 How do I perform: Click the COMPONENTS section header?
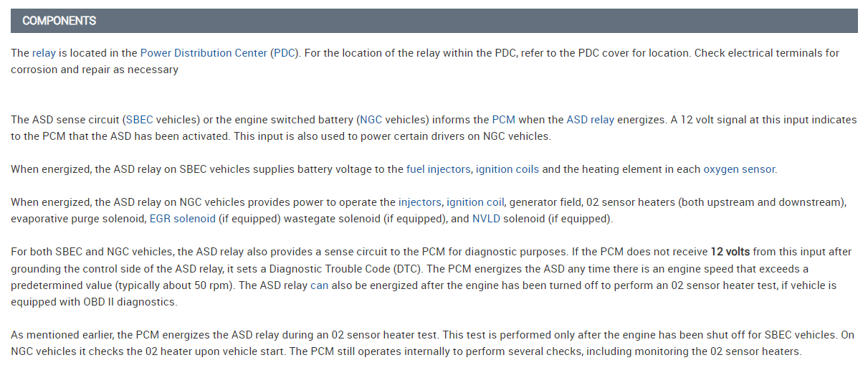pos(59,21)
